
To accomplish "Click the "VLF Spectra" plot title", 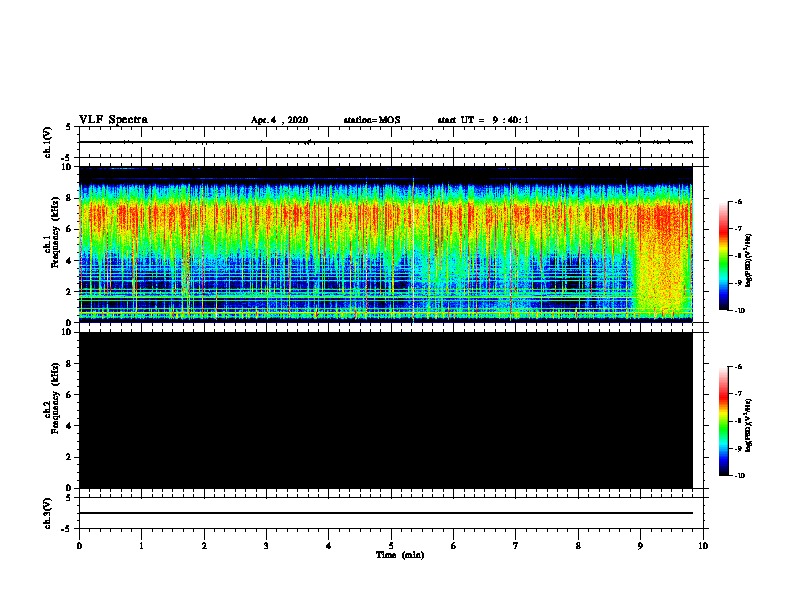I will [113, 120].
